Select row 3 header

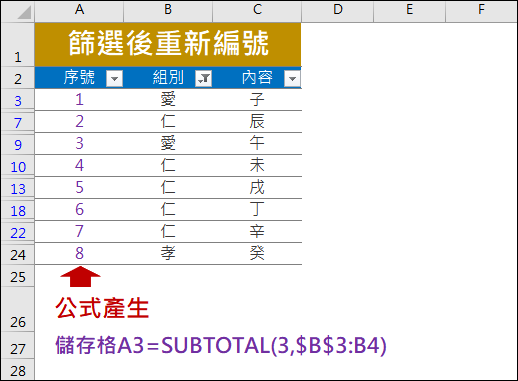(18, 100)
